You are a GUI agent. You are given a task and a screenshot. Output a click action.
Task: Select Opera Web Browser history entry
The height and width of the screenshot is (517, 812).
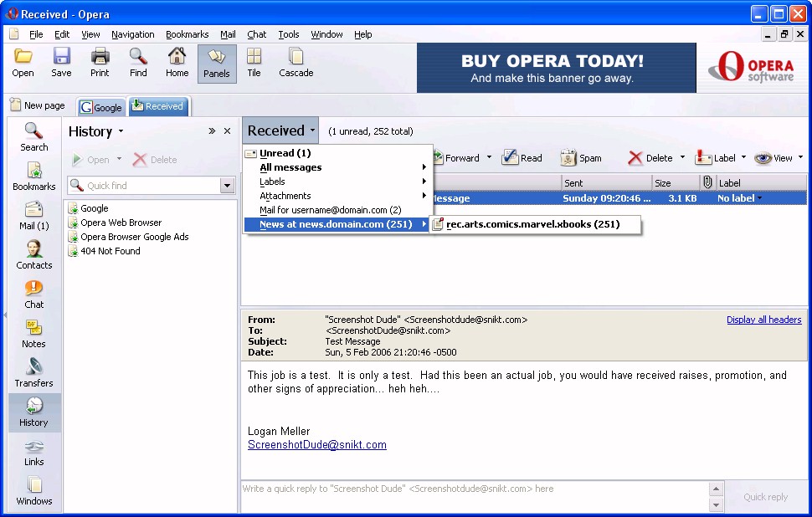click(121, 223)
